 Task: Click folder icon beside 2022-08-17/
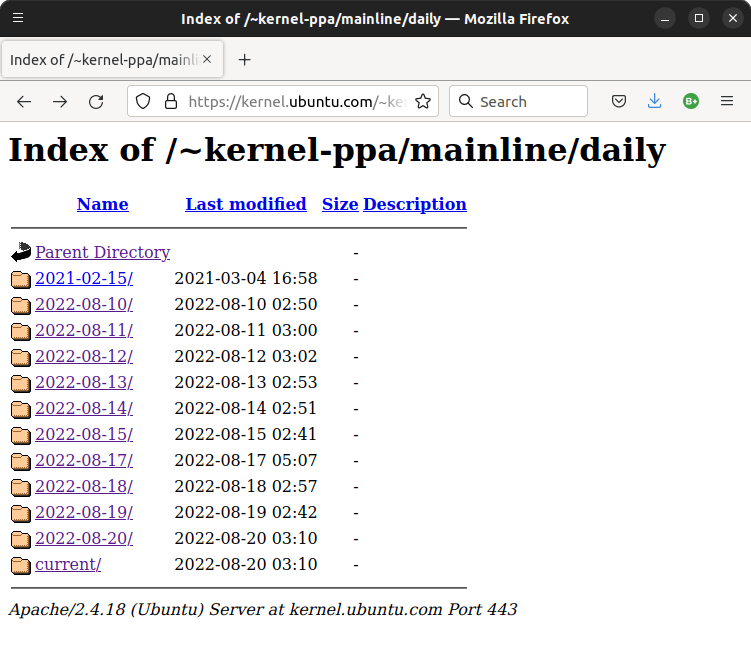tap(21, 461)
